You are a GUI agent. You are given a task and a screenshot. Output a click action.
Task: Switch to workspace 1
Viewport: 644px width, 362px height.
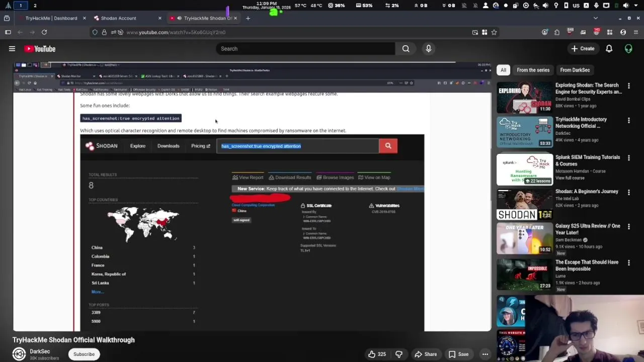(x=21, y=6)
